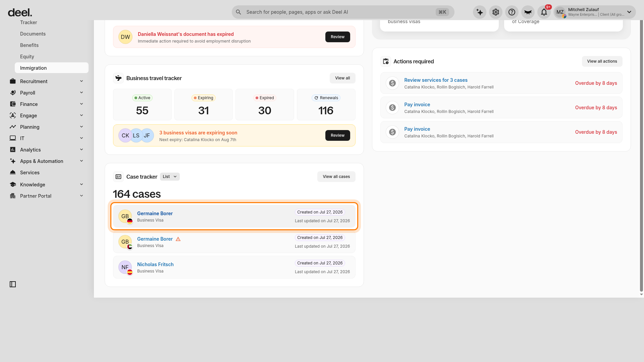This screenshot has width=644, height=362.
Task: Review Daniella Weissnat's expired document
Action: (338, 37)
